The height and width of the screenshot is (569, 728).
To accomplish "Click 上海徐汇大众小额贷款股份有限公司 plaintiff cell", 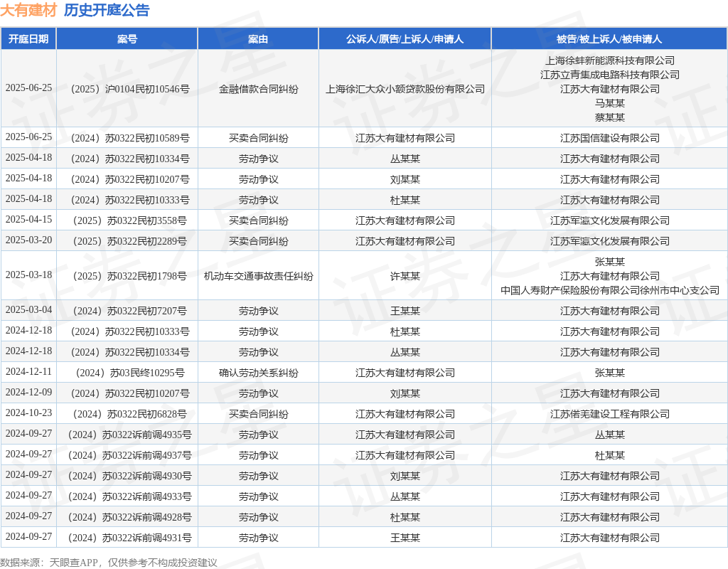I will coord(405,89).
